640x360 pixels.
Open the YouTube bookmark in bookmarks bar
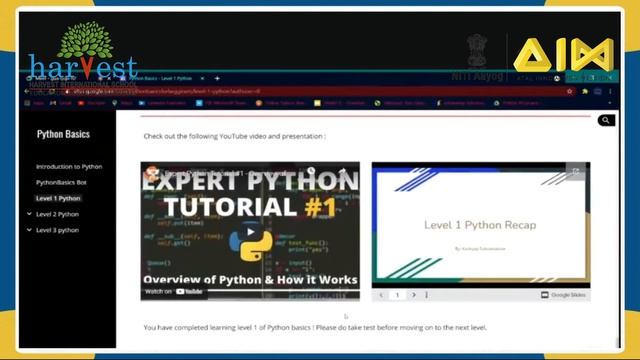pyautogui.click(x=92, y=103)
